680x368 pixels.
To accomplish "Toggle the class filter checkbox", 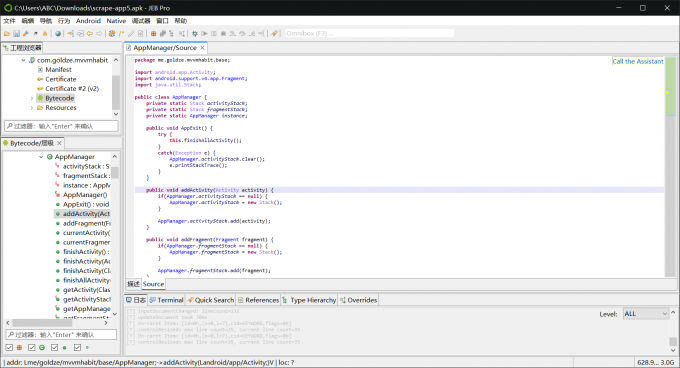I will 32,348.
